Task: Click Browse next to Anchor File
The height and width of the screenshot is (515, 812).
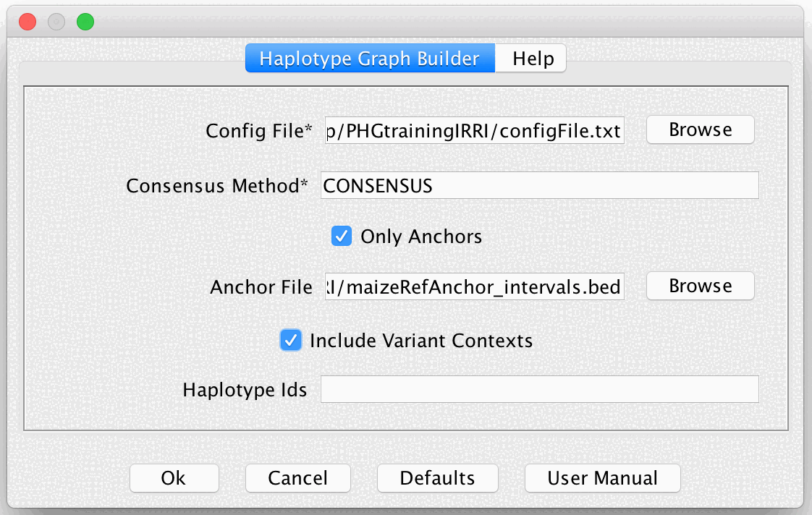Action: click(699, 286)
